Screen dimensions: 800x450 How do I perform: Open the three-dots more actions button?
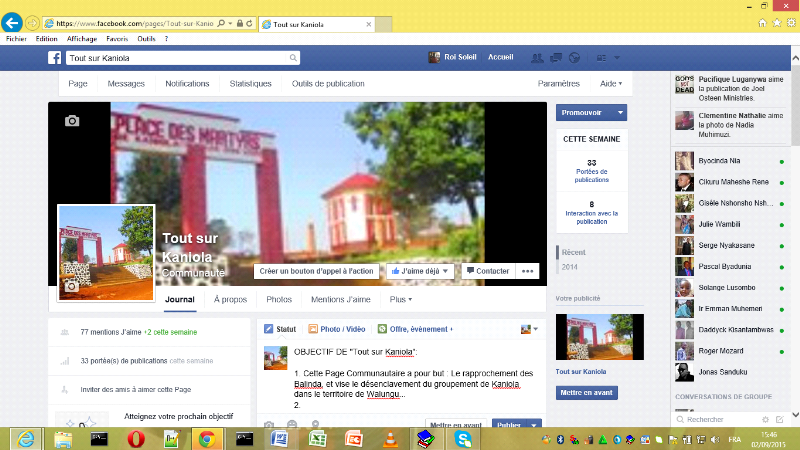tap(528, 271)
